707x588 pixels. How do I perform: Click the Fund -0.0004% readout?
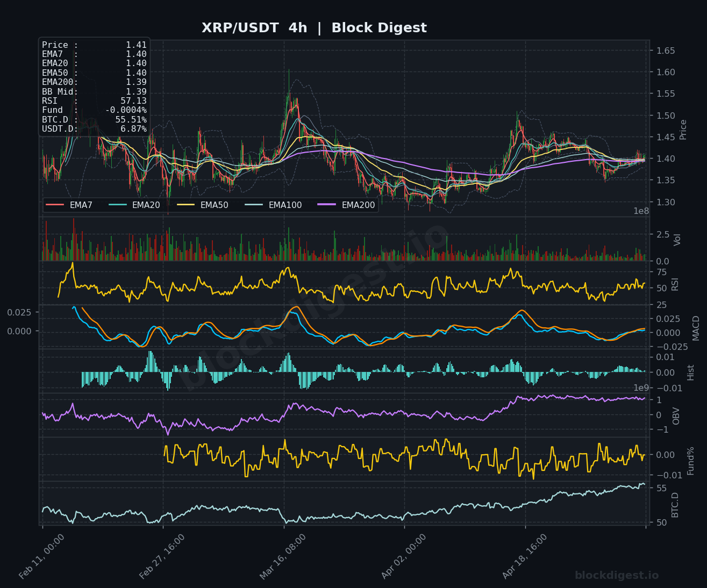(94, 110)
